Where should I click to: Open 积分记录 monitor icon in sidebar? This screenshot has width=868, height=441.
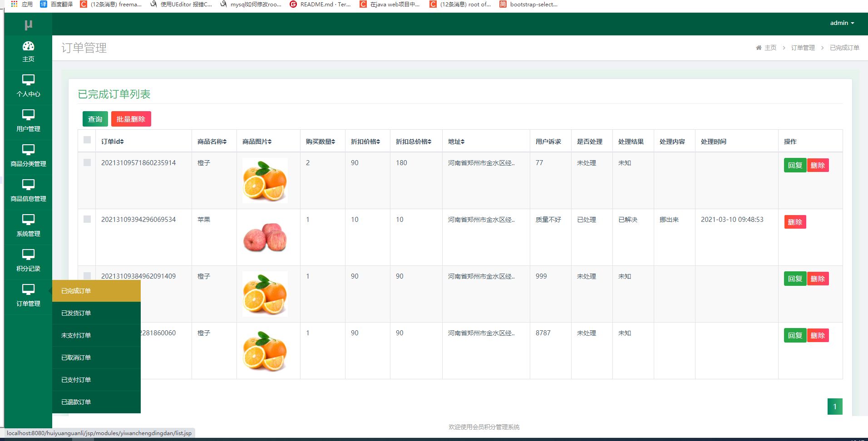[x=28, y=255]
